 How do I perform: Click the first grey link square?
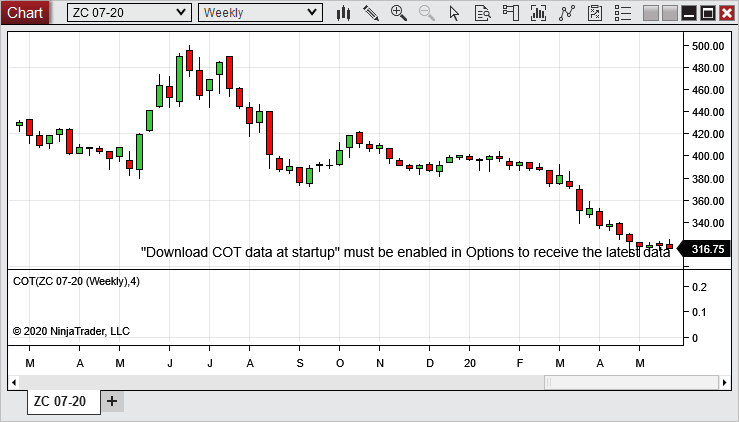(650, 13)
